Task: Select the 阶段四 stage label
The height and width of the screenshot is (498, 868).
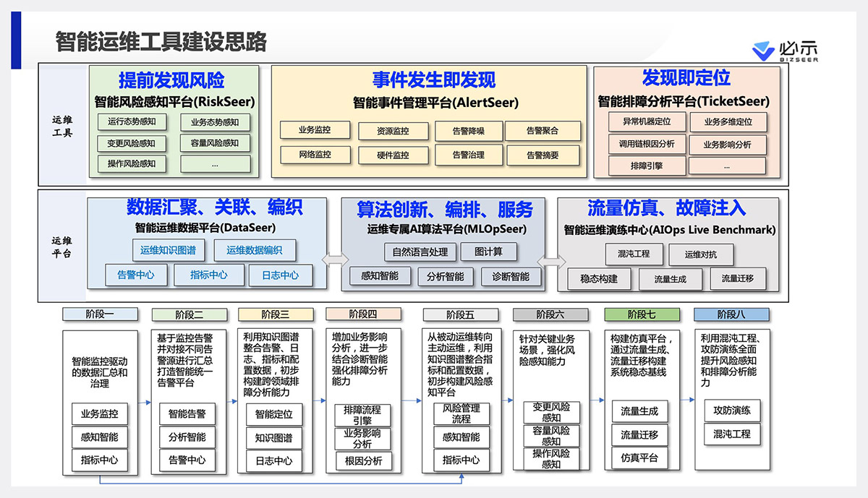Action: click(363, 314)
